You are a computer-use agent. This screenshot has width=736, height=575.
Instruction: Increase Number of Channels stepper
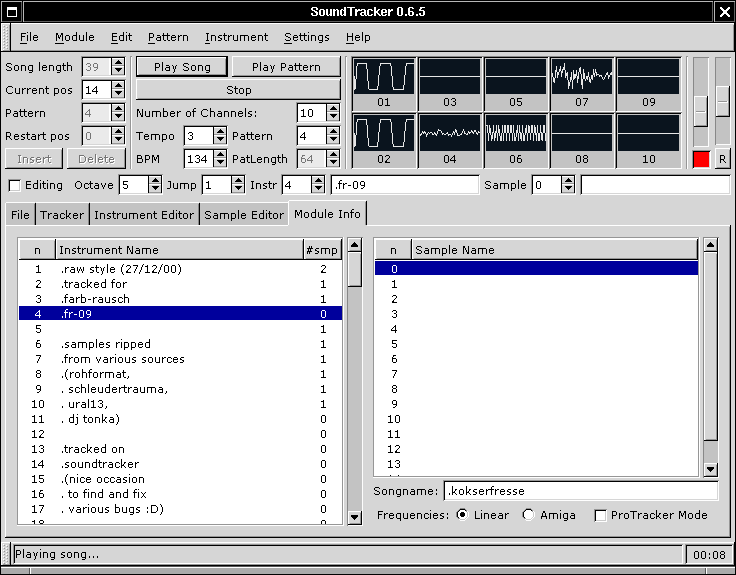coord(333,108)
